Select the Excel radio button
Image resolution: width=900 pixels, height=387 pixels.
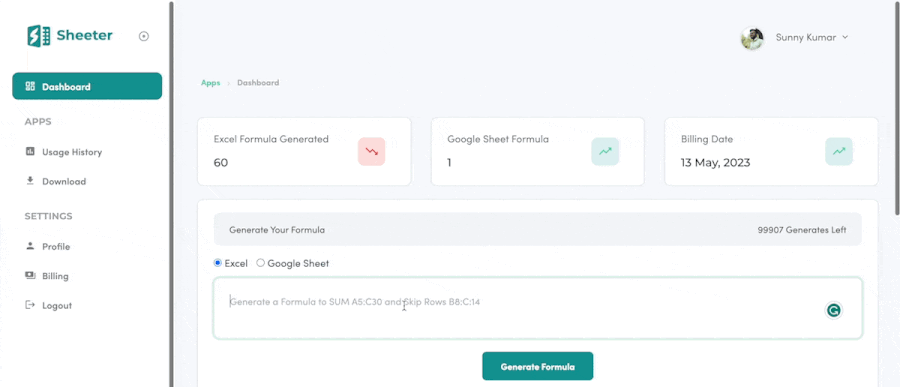[218, 263]
